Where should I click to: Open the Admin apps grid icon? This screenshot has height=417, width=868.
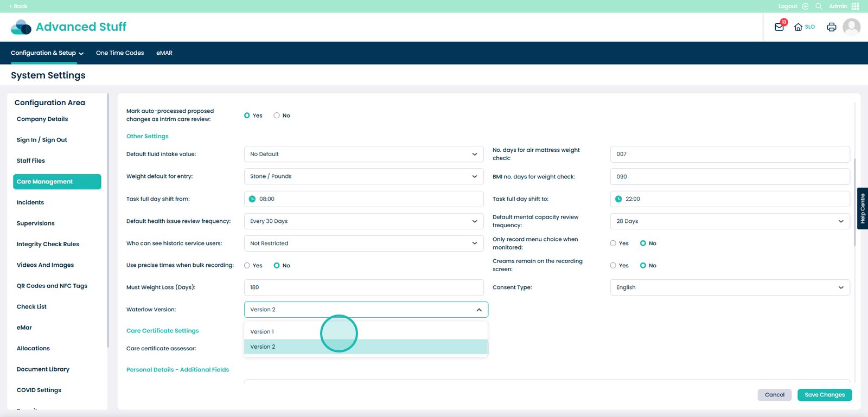[856, 7]
